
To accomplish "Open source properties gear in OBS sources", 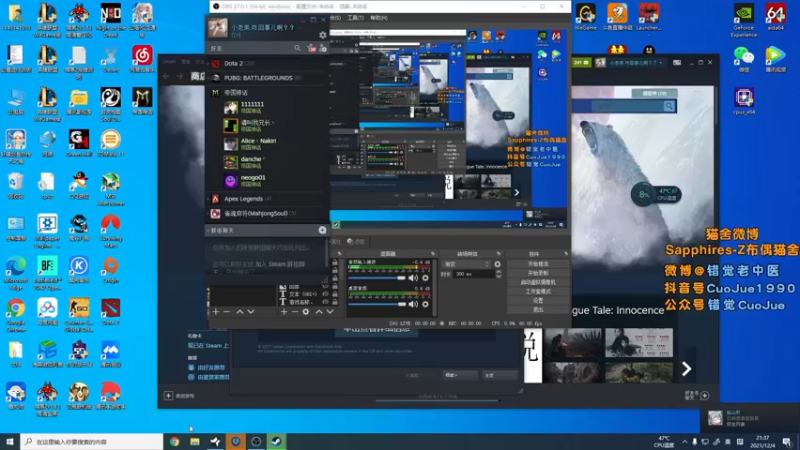I will (306, 311).
